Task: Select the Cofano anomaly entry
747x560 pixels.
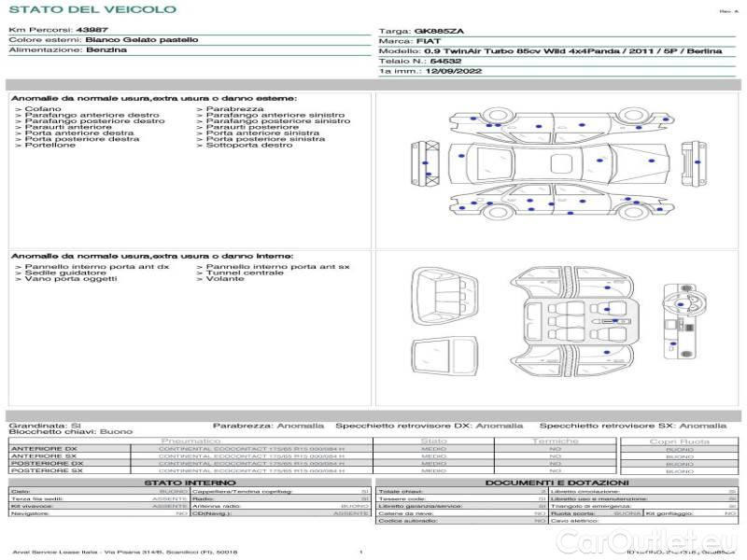Action: click(x=44, y=109)
